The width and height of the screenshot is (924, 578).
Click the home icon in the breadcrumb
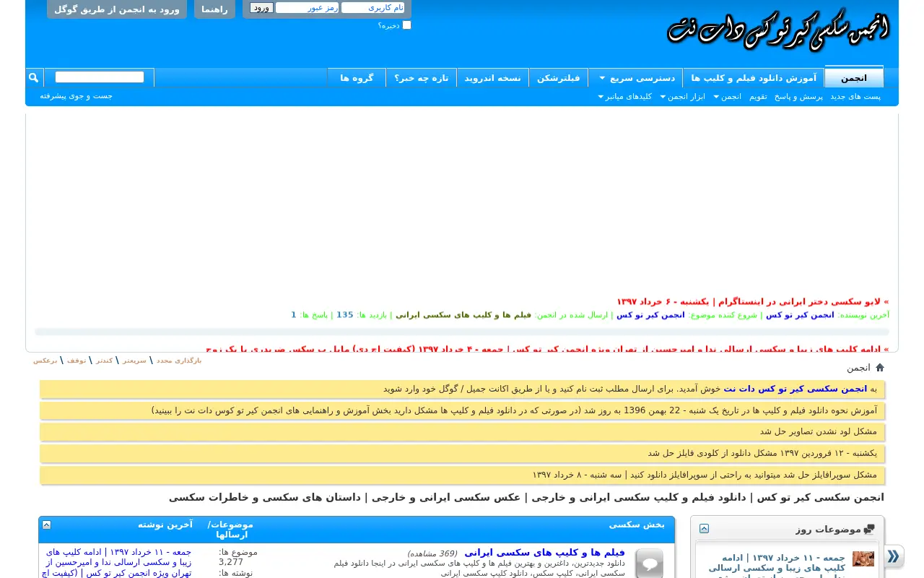pos(879,367)
